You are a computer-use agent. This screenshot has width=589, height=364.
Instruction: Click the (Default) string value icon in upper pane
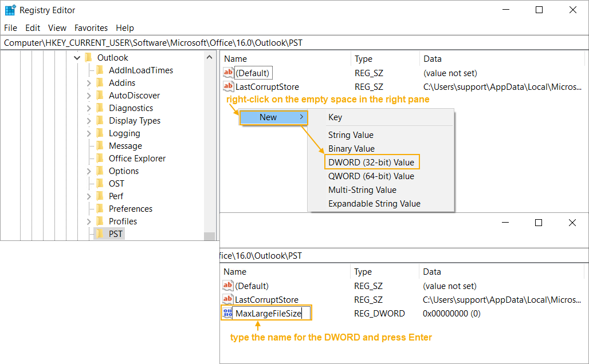coord(228,73)
